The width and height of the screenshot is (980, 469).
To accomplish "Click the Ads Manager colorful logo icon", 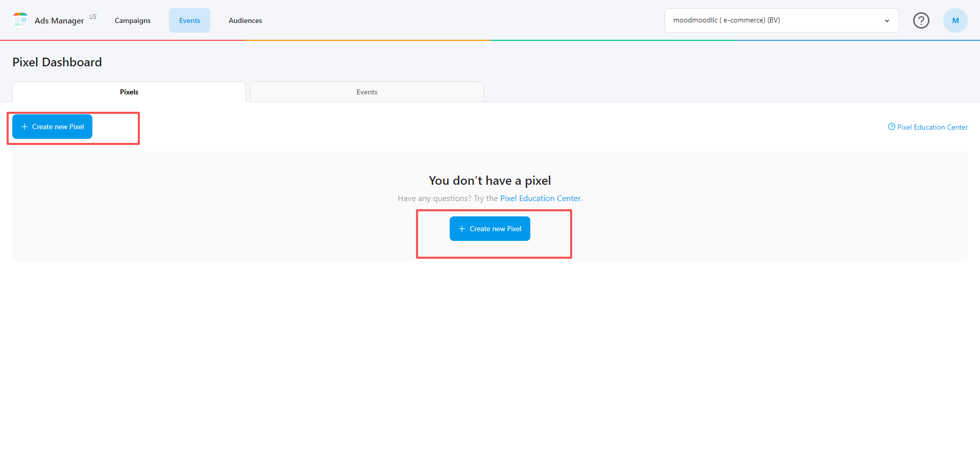I will tap(20, 20).
